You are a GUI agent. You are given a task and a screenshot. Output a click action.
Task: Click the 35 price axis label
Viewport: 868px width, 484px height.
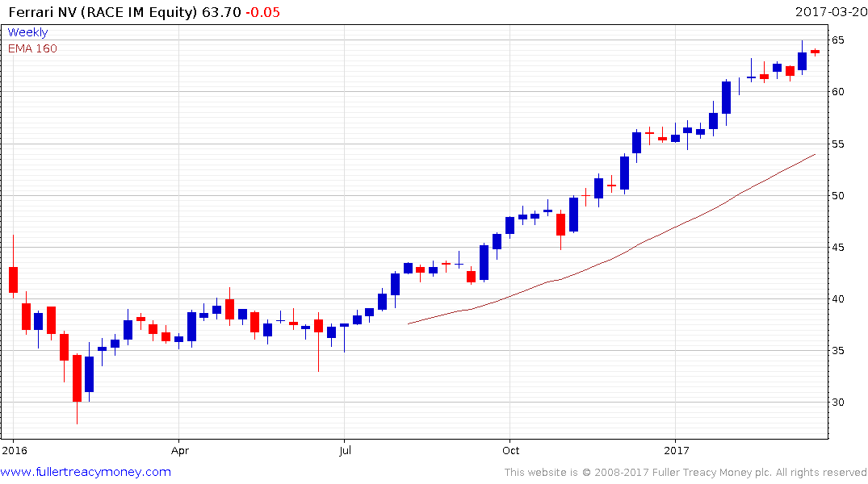click(x=837, y=351)
